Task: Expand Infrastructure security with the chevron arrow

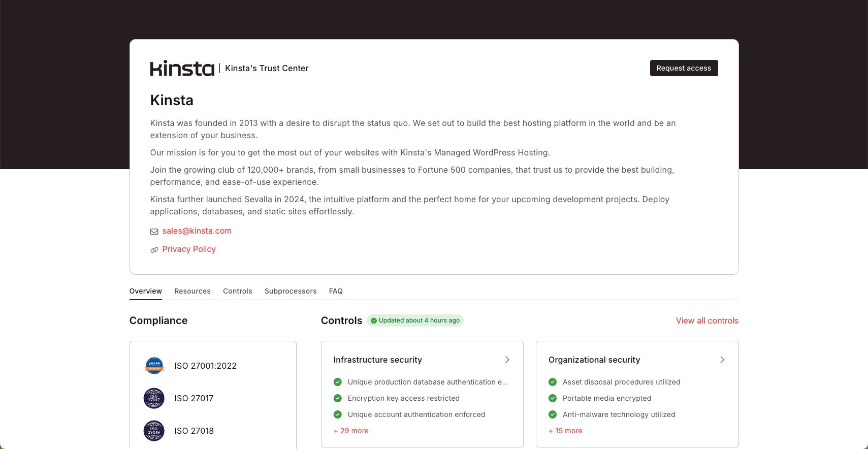Action: coord(507,360)
